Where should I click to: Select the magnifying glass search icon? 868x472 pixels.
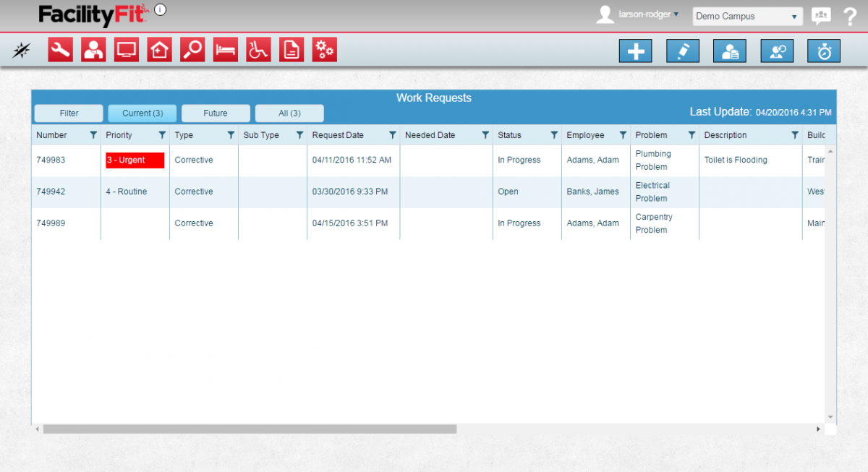(x=192, y=49)
